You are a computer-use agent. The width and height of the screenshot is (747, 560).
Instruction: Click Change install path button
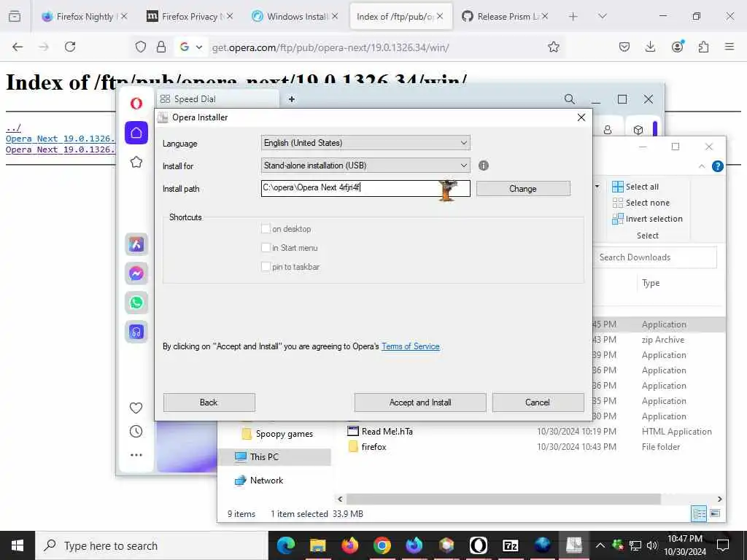point(523,189)
